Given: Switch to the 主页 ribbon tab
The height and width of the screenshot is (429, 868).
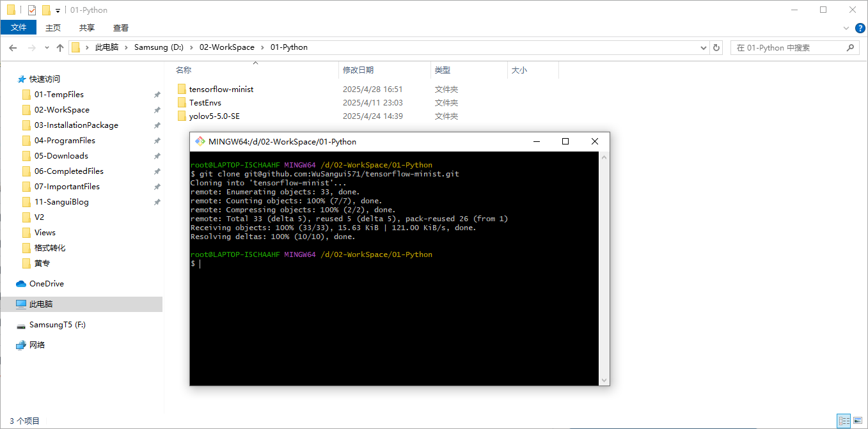Looking at the screenshot, I should click(x=53, y=27).
